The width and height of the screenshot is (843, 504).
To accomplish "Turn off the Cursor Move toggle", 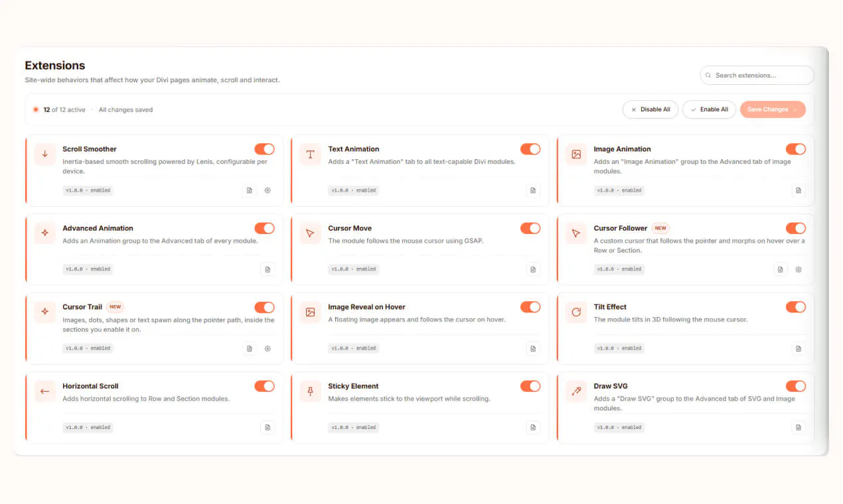I will pyautogui.click(x=530, y=228).
